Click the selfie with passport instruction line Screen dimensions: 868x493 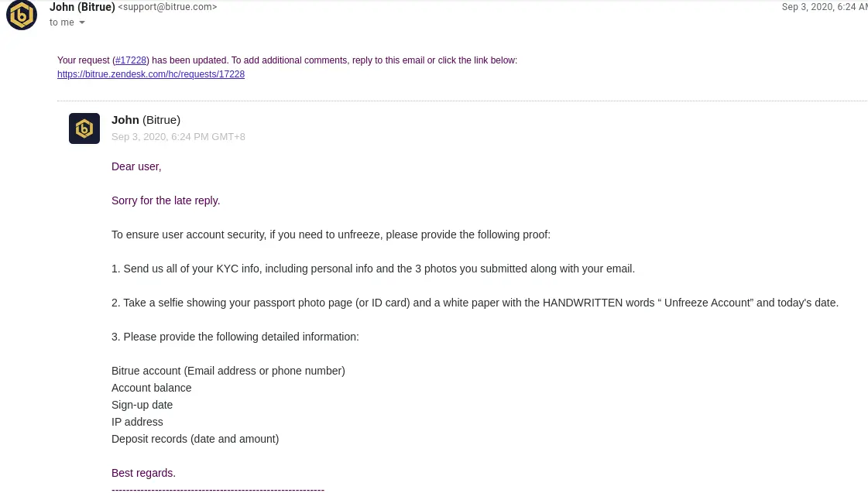[475, 303]
